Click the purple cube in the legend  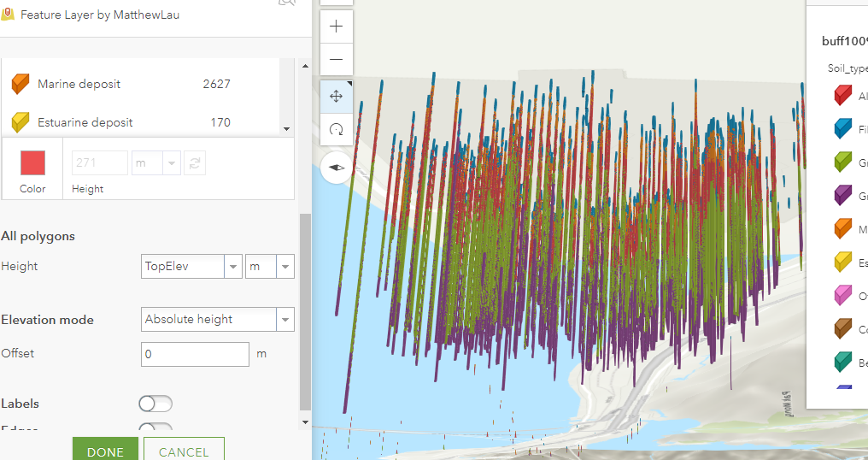click(x=843, y=195)
